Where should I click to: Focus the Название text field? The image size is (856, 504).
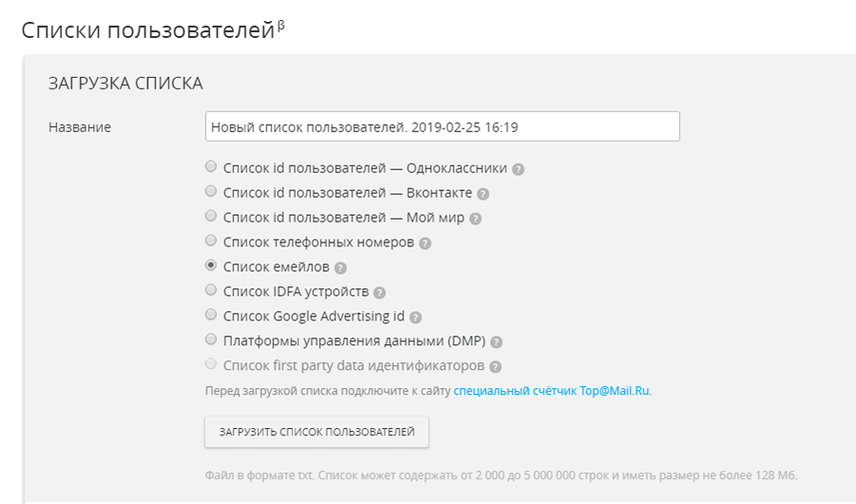click(442, 126)
